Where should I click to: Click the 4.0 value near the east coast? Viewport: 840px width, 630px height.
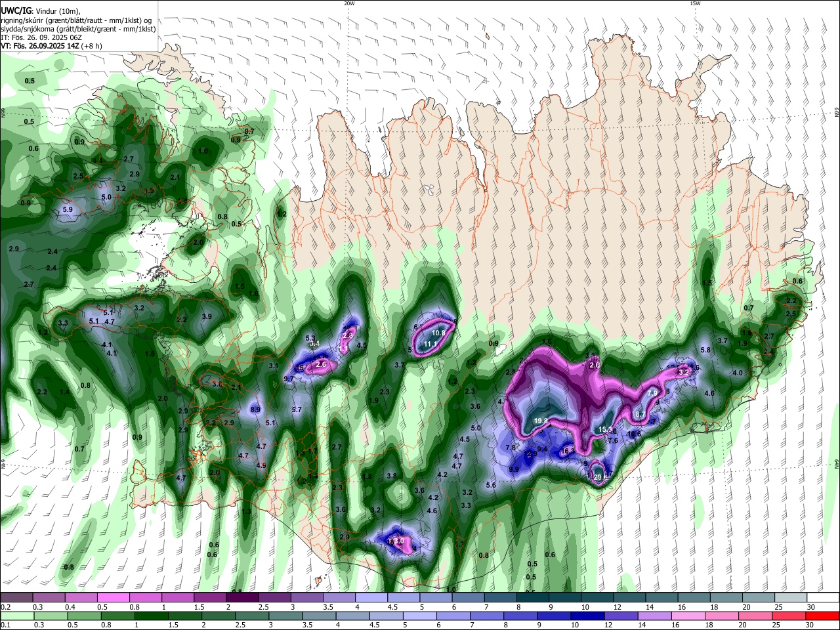[x=738, y=373]
